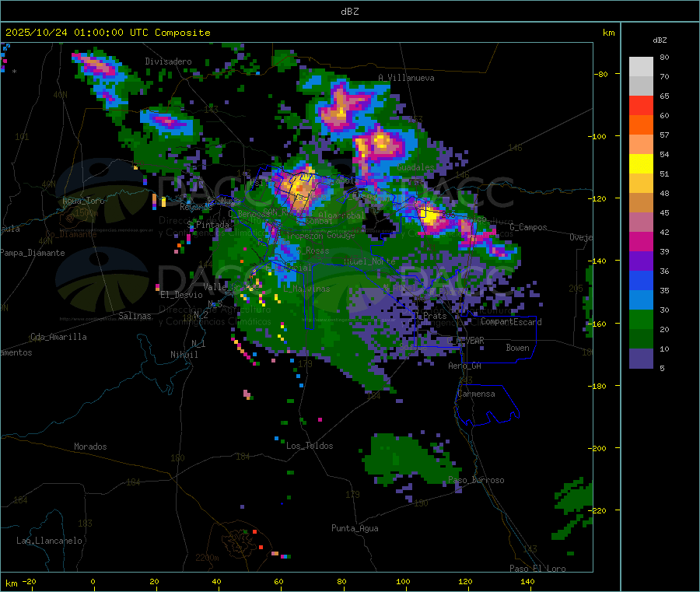Click the 'dBZ' heading above the color legend

coord(660,40)
